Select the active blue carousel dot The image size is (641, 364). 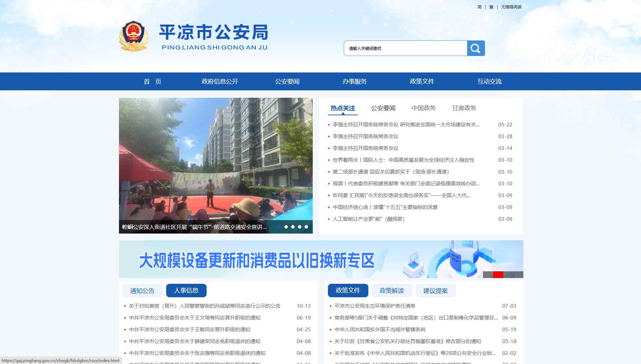pyautogui.click(x=279, y=227)
